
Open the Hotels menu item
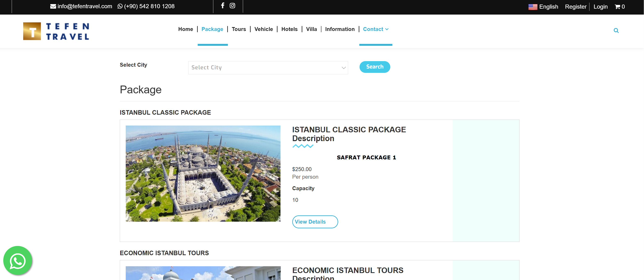(x=289, y=29)
